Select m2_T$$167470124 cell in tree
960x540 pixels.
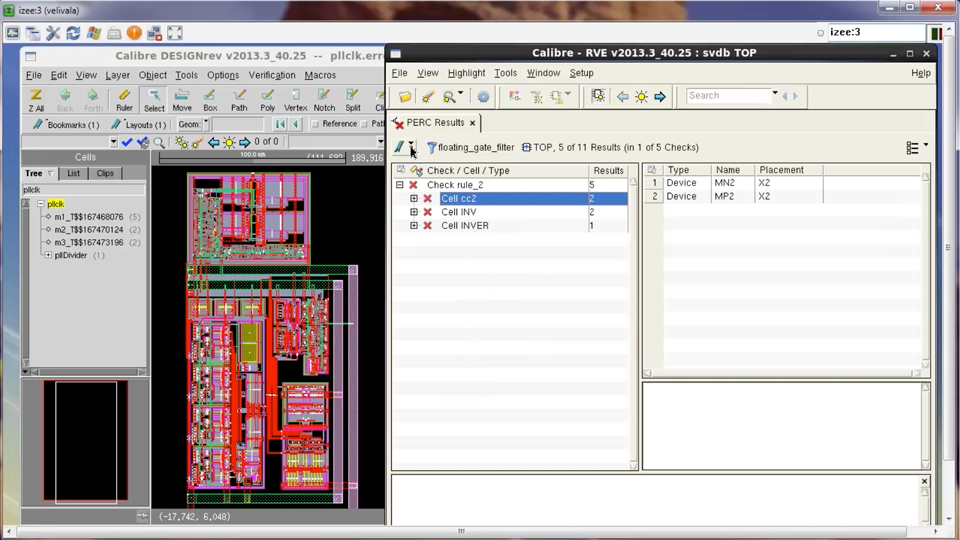pos(89,230)
